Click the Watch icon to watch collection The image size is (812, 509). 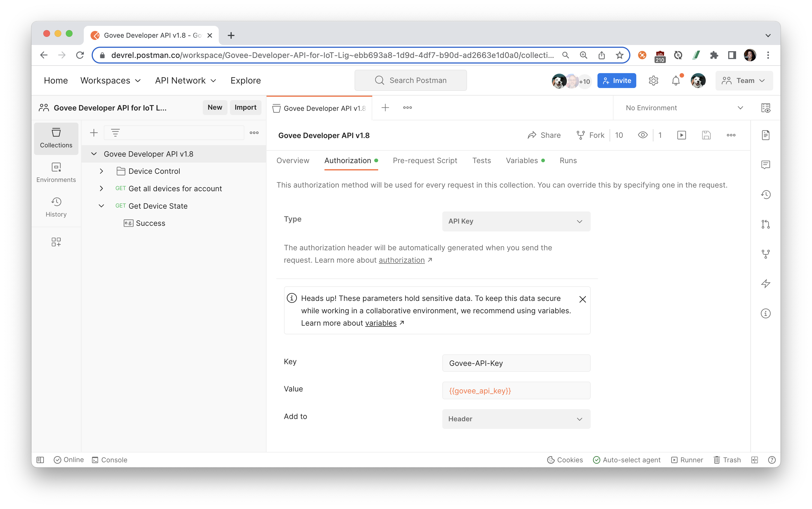tap(643, 136)
